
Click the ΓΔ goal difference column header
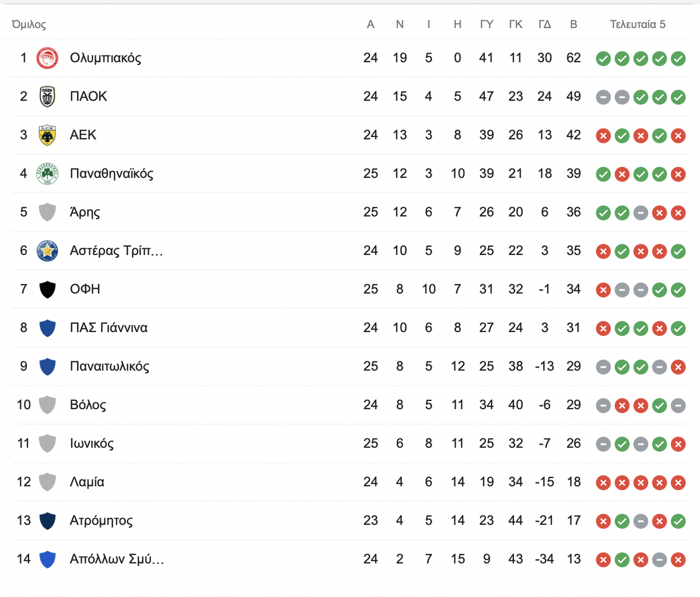544,24
